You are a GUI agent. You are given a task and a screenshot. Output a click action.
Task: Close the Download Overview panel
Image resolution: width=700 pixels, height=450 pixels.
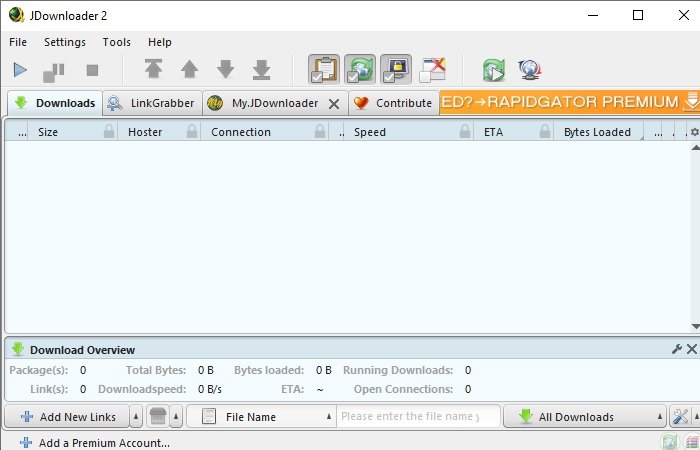coord(692,349)
